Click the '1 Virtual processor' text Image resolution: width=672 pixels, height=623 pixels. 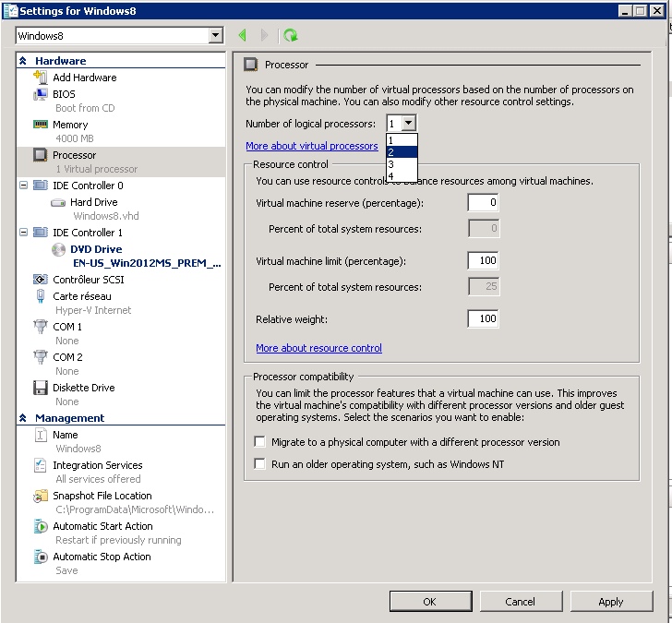96,169
